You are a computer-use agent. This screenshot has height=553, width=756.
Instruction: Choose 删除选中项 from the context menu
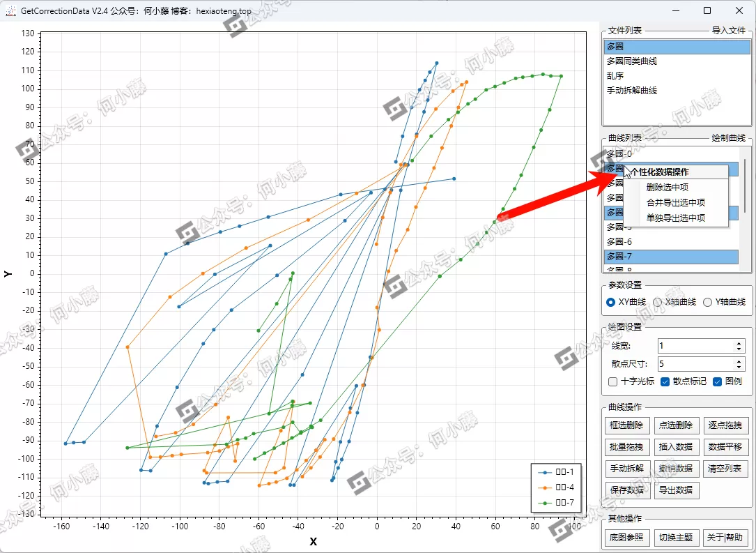(668, 187)
